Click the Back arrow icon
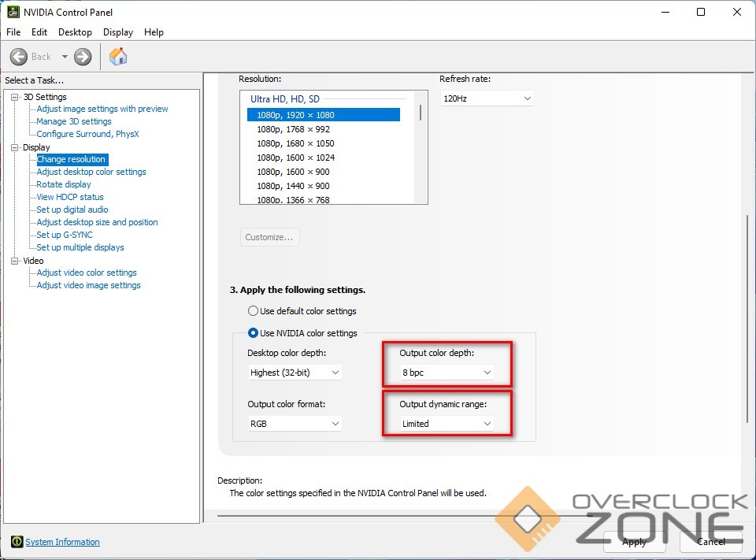The image size is (756, 560). click(x=19, y=57)
